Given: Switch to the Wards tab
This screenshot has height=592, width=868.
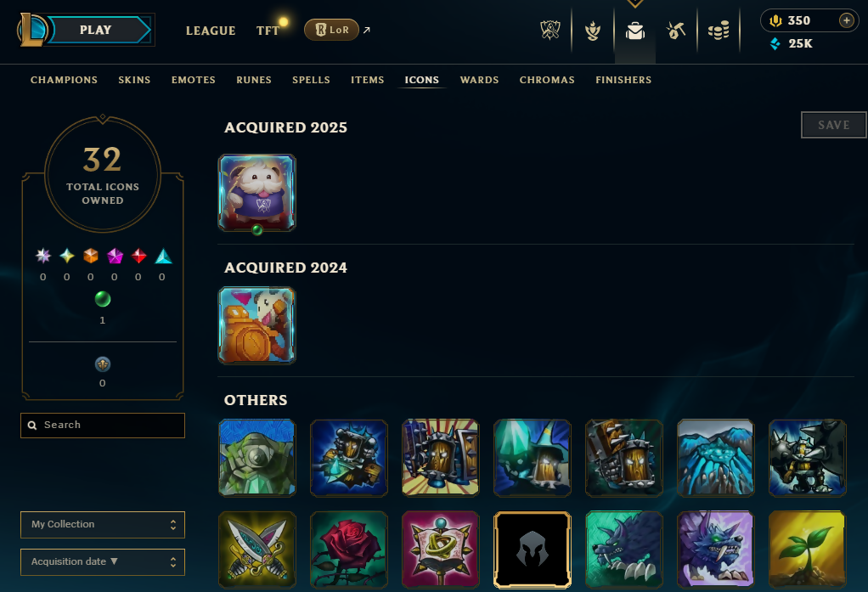Looking at the screenshot, I should tap(479, 80).
